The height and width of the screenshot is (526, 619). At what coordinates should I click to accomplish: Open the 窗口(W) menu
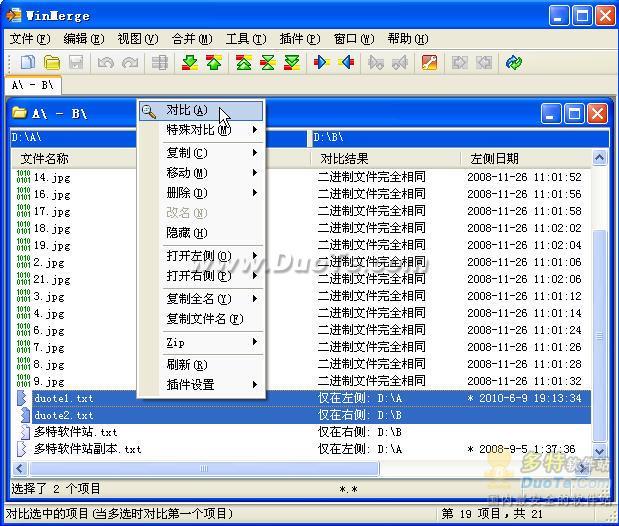[x=354, y=39]
